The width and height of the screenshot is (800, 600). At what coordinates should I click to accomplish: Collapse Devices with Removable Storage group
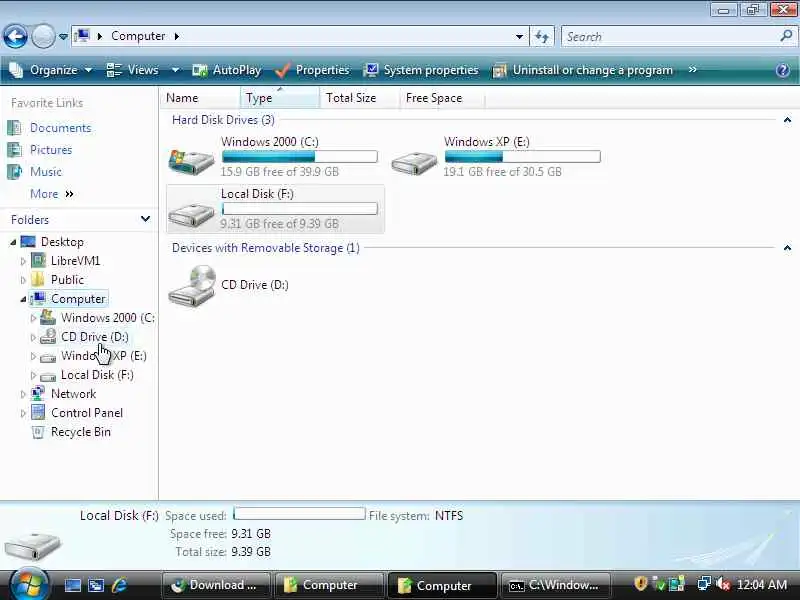[787, 248]
